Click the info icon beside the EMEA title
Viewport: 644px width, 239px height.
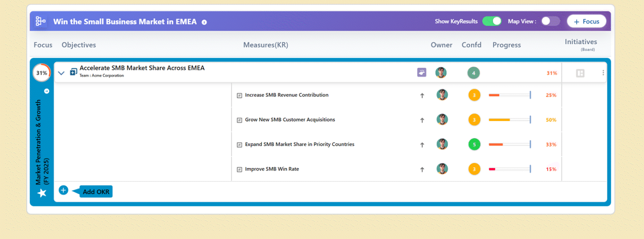click(x=204, y=22)
